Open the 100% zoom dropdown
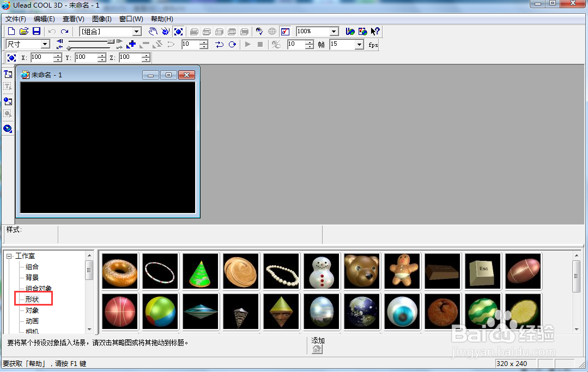This screenshot has height=372, width=588. (334, 32)
